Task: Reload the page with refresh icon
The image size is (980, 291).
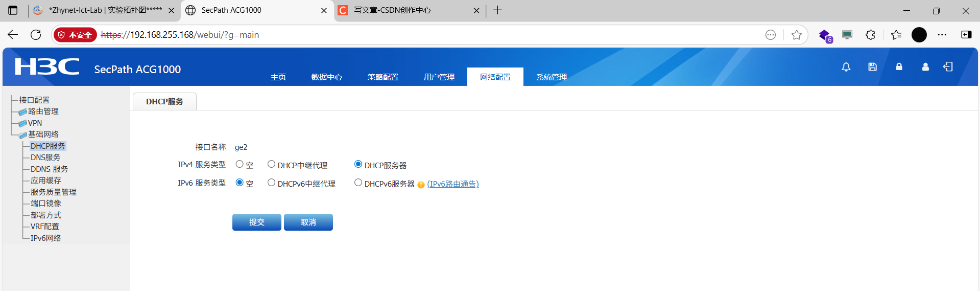Action: click(x=36, y=35)
